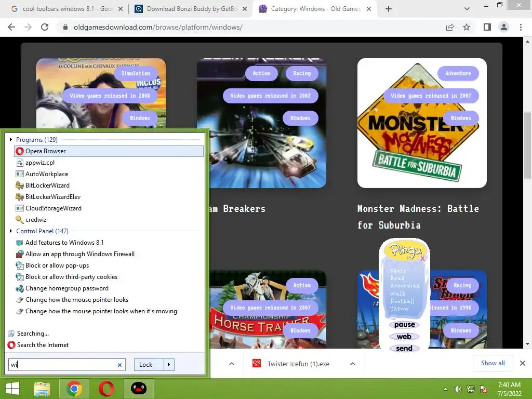Click the Pingu web button
This screenshot has width=532, height=399.
pos(404,337)
